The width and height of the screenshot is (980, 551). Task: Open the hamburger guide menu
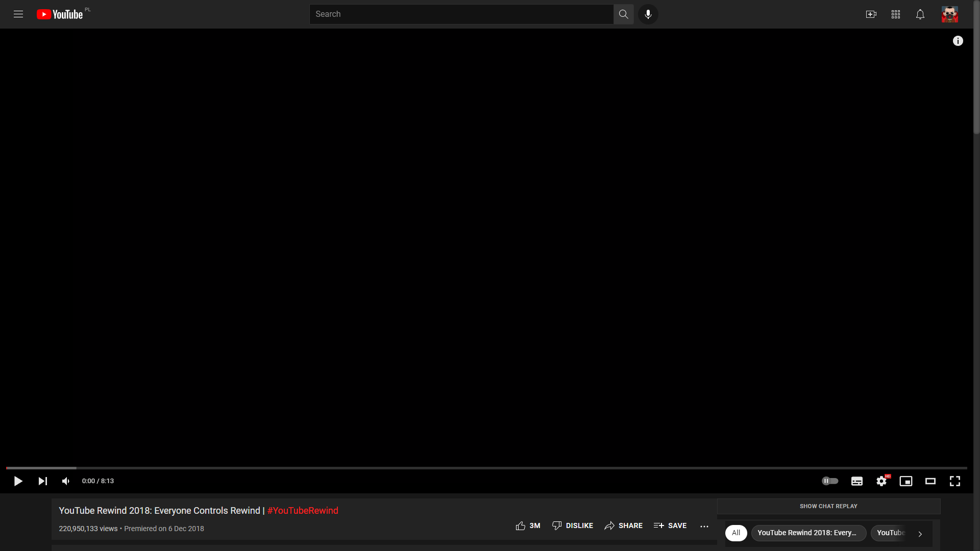tap(18, 14)
